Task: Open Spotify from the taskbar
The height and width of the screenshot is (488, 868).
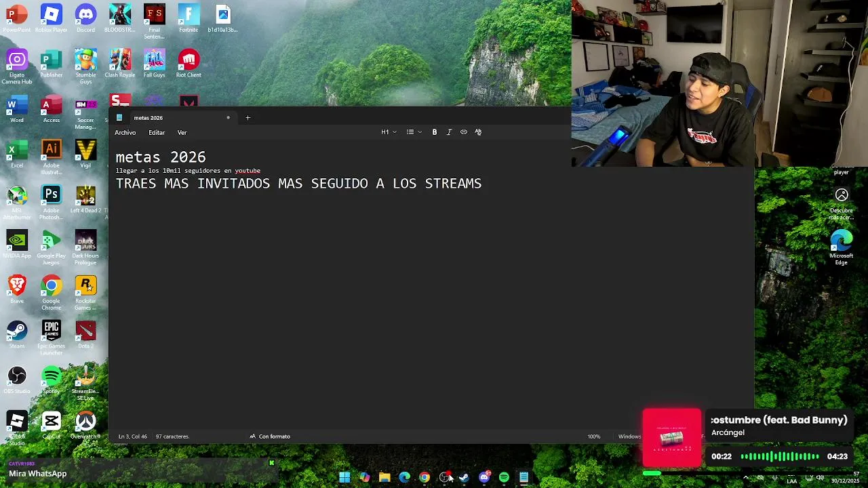Action: pos(504,477)
